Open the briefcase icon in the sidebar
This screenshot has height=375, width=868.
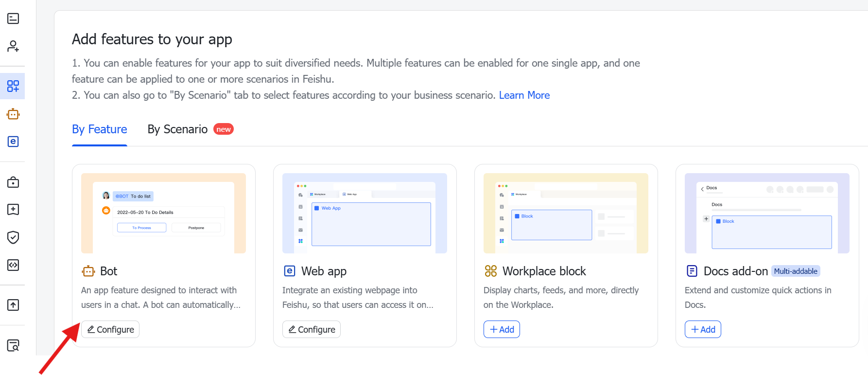13,182
